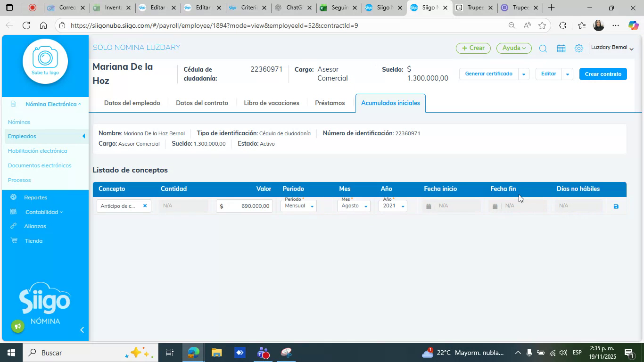Open the Nóminas sidebar link
The width and height of the screenshot is (644, 362).
coord(19,122)
